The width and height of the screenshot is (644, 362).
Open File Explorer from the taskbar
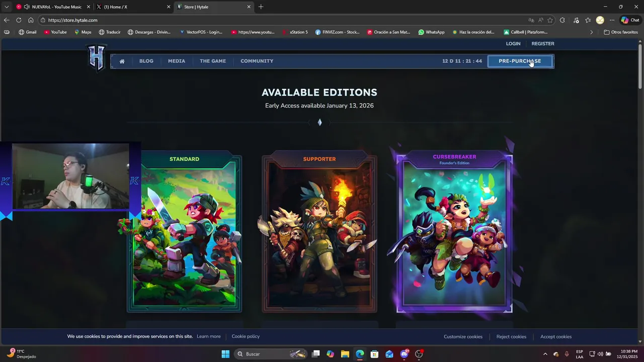[x=345, y=354]
